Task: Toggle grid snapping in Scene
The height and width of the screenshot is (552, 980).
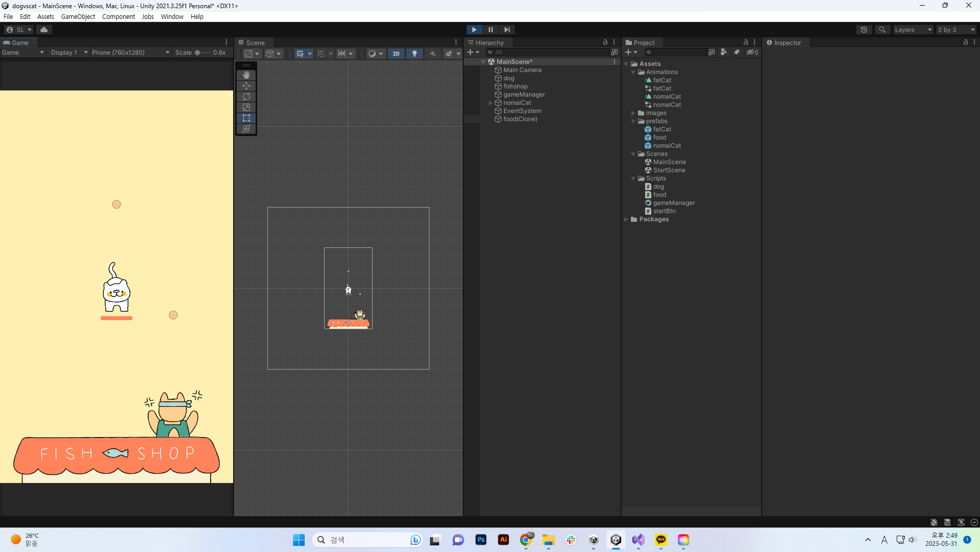Action: coord(321,54)
